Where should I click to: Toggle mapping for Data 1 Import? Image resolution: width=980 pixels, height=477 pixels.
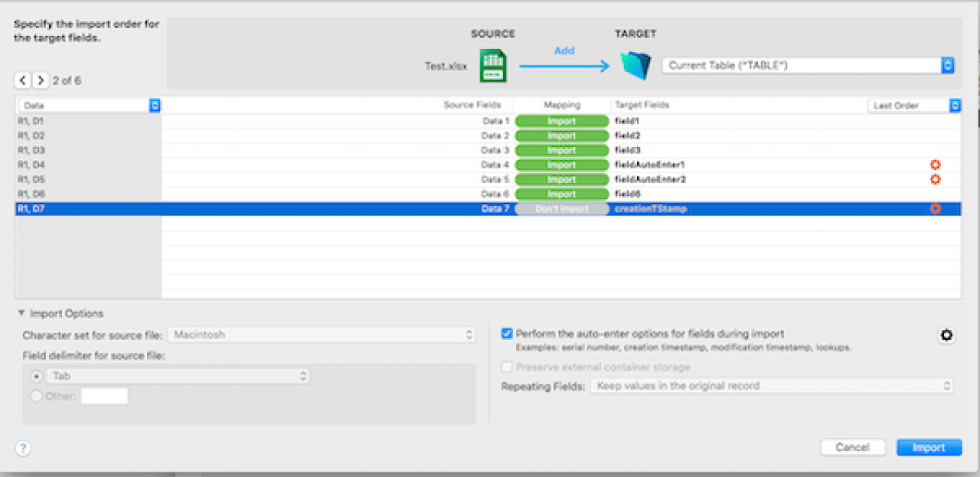tap(562, 121)
